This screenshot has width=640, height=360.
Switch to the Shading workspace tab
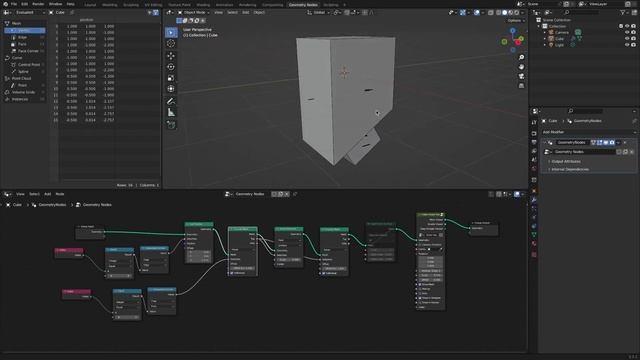pos(203,4)
